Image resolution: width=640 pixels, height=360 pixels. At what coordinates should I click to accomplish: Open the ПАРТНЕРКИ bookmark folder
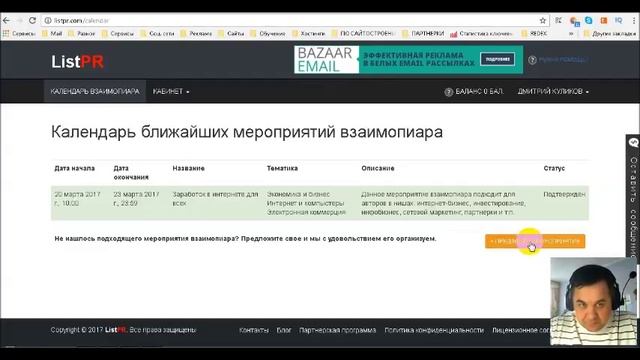tap(424, 34)
